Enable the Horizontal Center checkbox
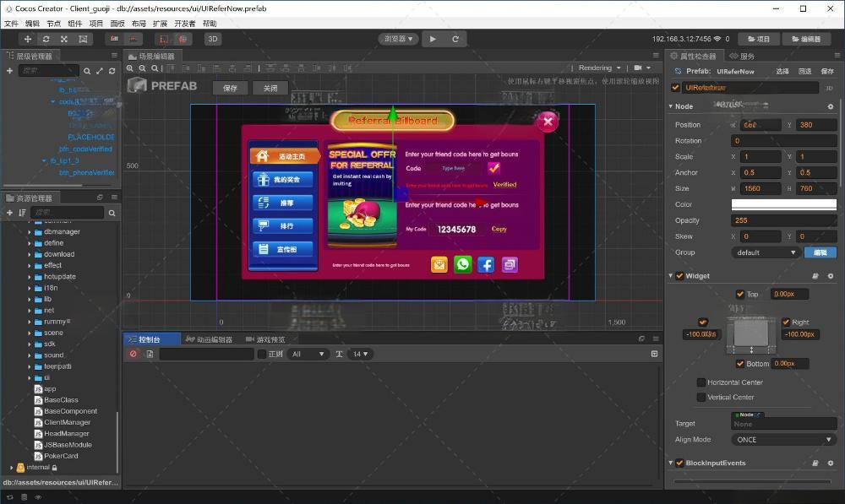 point(701,382)
